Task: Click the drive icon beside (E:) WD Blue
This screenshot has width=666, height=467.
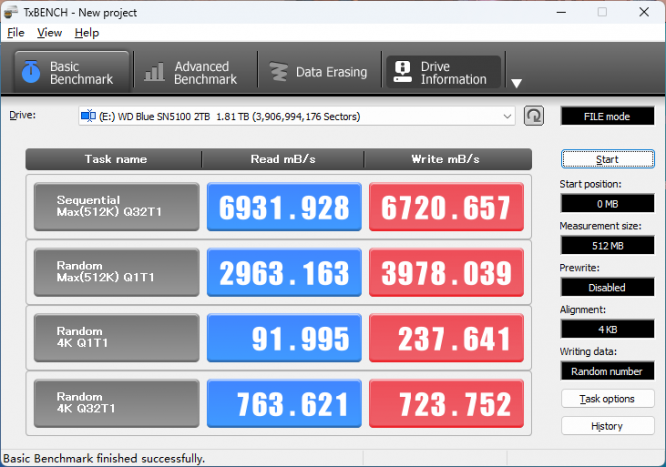Action: pos(88,116)
